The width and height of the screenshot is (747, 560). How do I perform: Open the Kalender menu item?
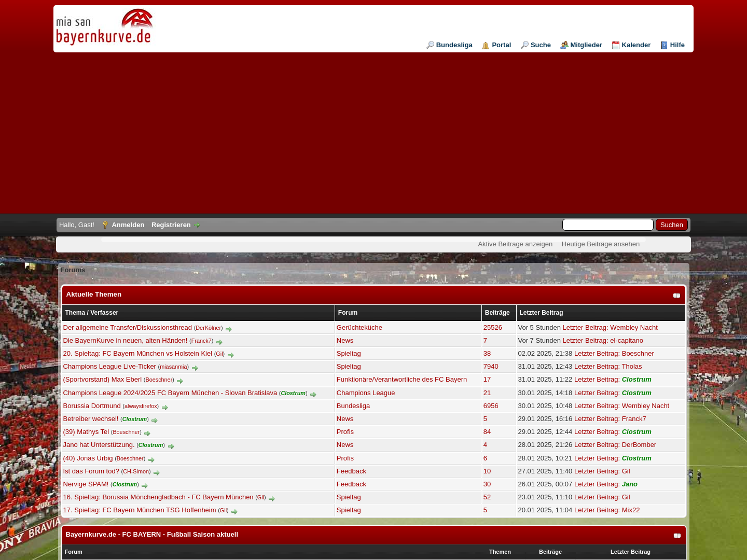631,45
